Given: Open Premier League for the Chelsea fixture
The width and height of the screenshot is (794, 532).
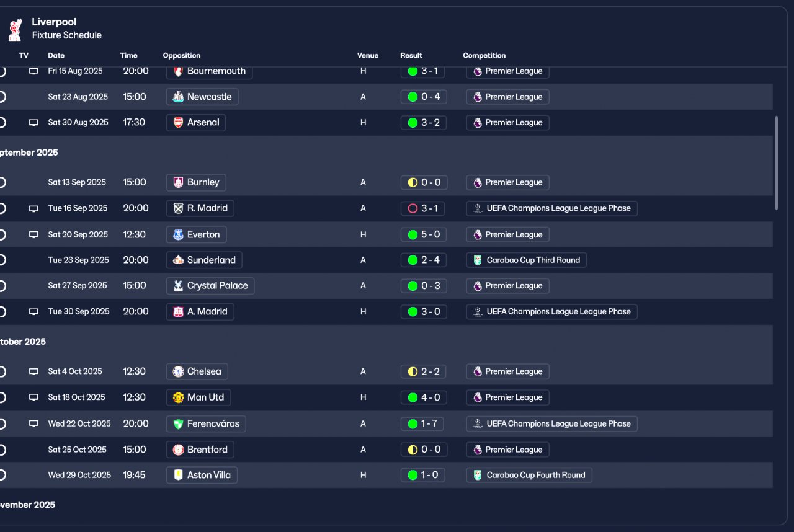Looking at the screenshot, I should click(507, 371).
